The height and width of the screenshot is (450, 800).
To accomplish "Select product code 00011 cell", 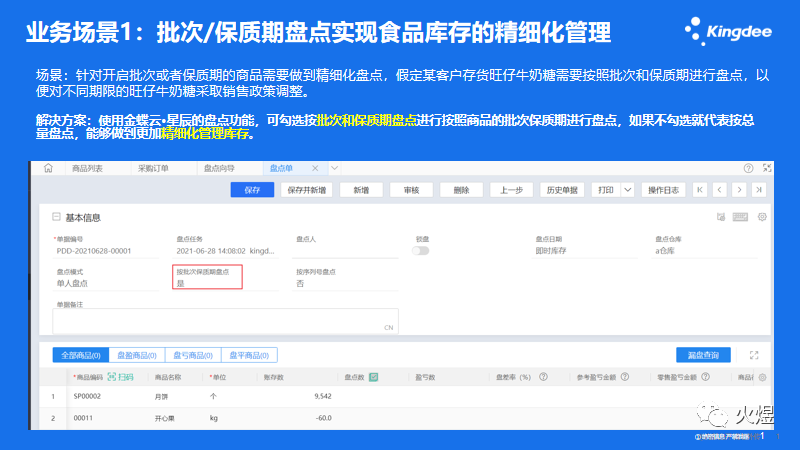I will tap(83, 418).
